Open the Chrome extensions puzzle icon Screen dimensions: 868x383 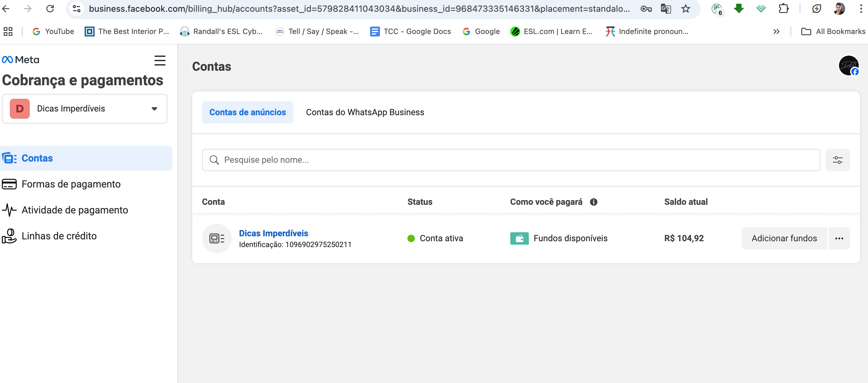783,9
